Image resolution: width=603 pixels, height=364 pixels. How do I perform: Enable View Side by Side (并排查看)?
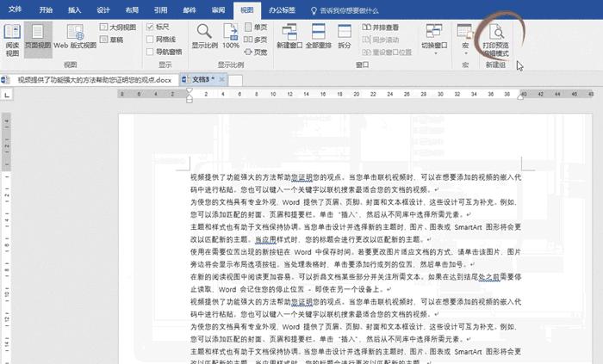click(x=381, y=28)
